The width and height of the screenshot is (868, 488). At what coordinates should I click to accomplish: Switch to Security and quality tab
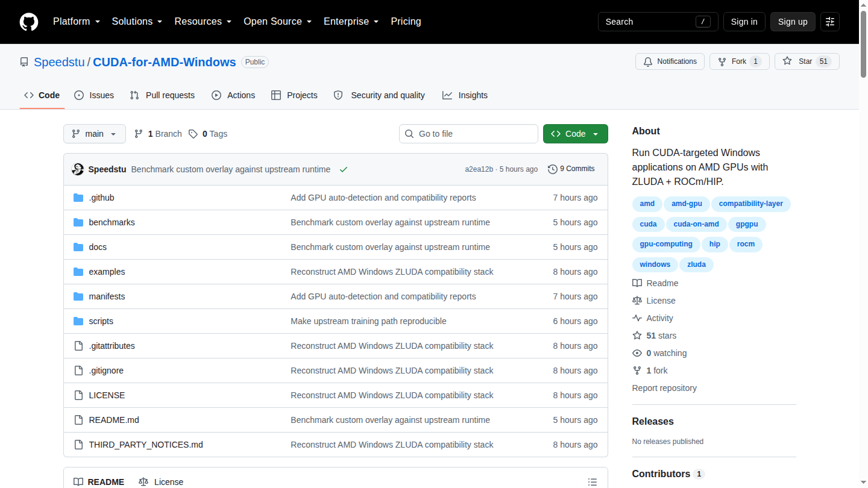pos(379,95)
